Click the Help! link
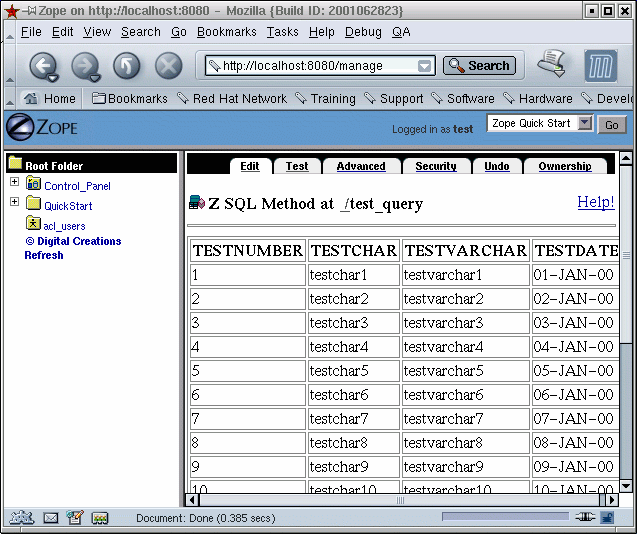Screen dimensions: 637x534 (596, 202)
